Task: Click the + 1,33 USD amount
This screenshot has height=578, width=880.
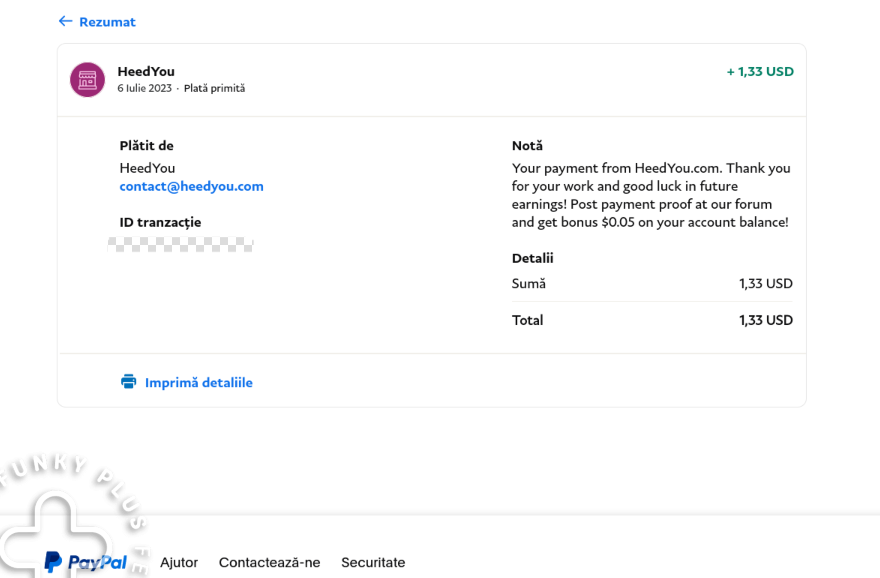Action: tap(760, 71)
